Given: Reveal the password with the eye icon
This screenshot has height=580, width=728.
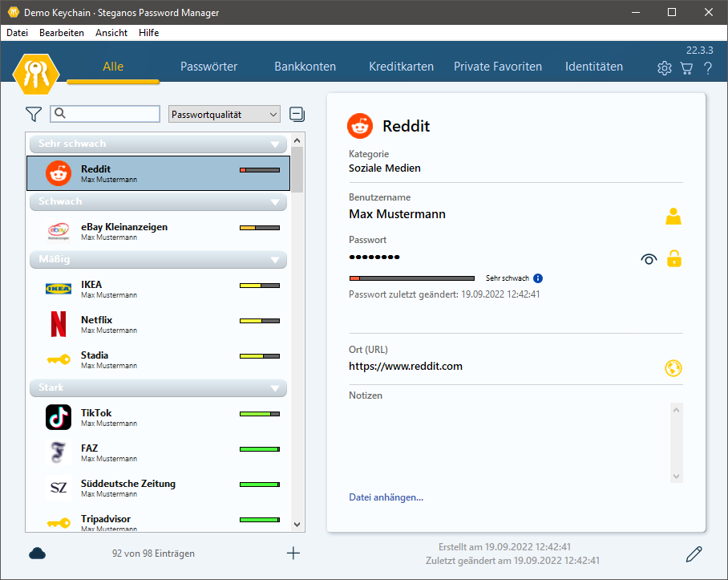Looking at the screenshot, I should 649,259.
